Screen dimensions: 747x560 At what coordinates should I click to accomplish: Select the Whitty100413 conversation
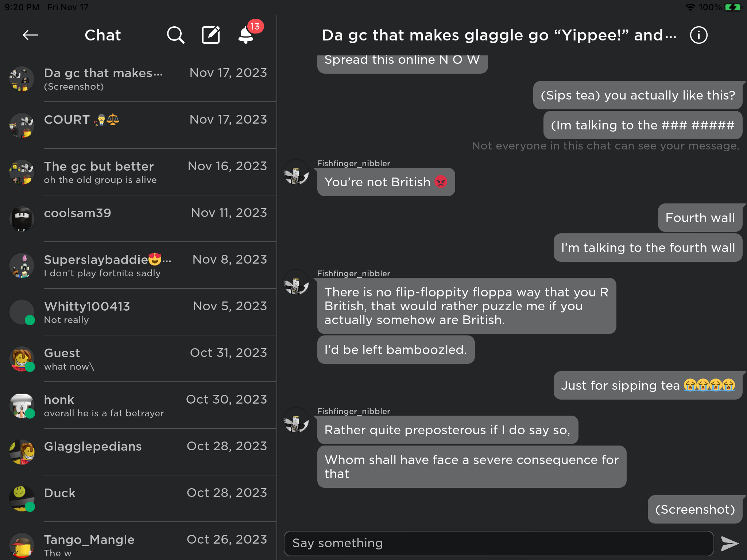coord(139,312)
